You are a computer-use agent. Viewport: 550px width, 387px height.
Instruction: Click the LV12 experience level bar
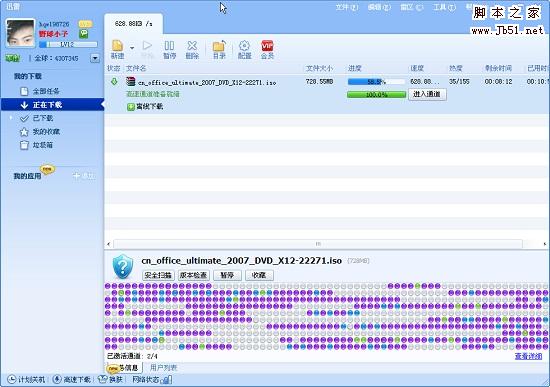68,45
